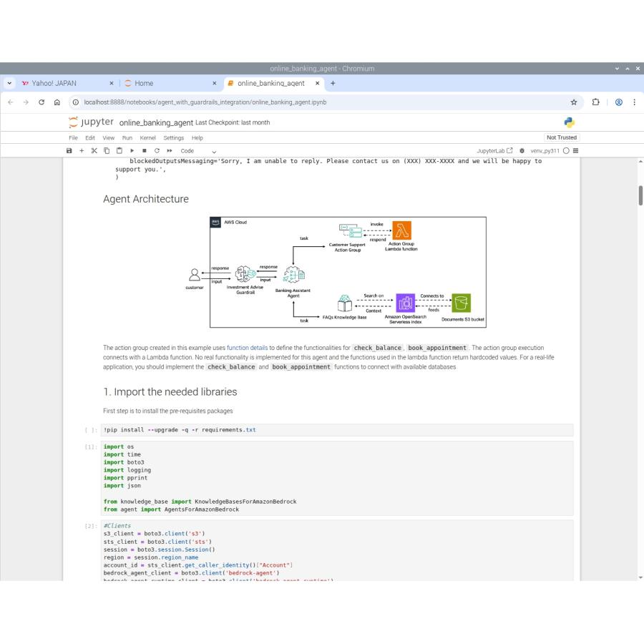The height and width of the screenshot is (644, 644).
Task: Click the notebook vertical scrollbar thumb
Action: (639, 195)
